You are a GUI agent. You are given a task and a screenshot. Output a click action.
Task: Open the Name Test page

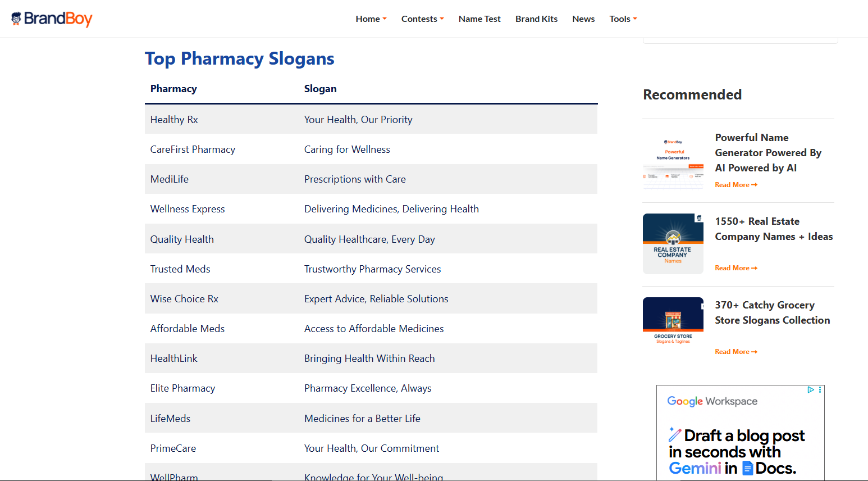479,19
